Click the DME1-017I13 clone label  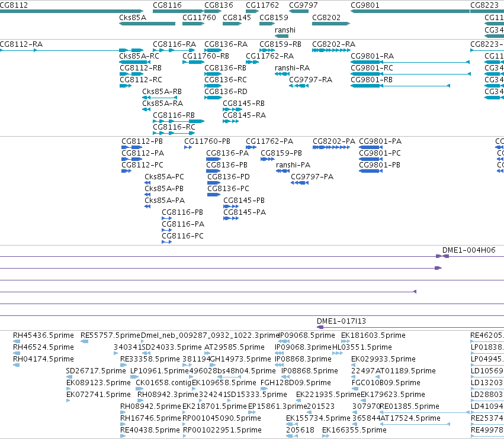tap(341, 321)
